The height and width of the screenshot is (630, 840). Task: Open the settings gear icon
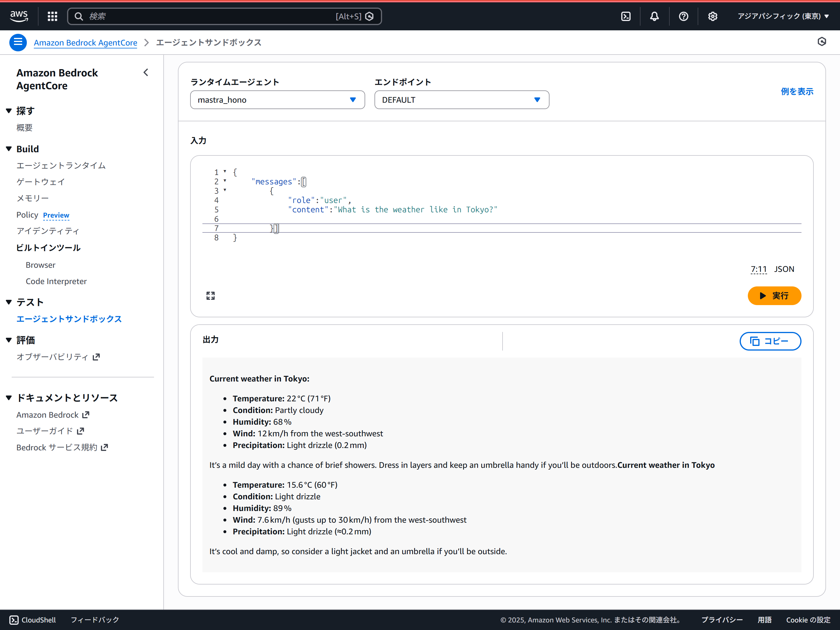click(x=713, y=16)
